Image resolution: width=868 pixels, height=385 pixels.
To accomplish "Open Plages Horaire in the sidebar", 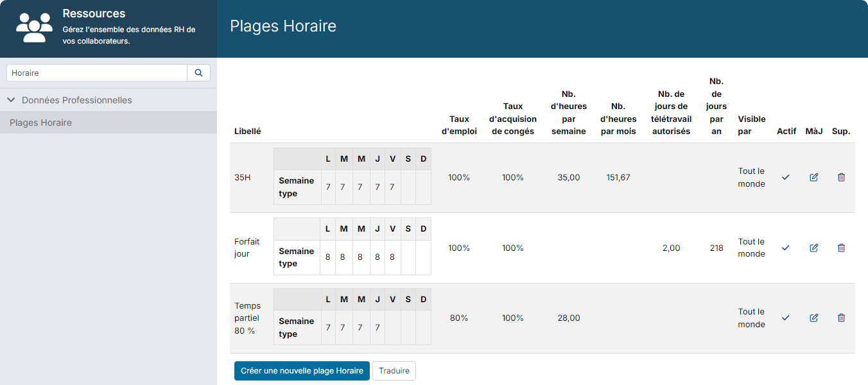I will point(108,123).
